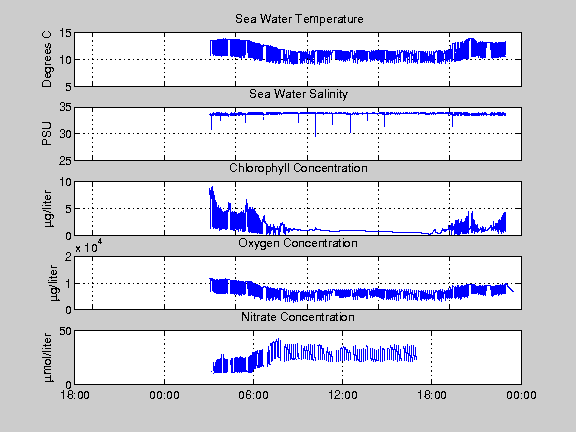Click the 50 tick on nitrate axis
Screen dimensions: 576x432
(65, 331)
